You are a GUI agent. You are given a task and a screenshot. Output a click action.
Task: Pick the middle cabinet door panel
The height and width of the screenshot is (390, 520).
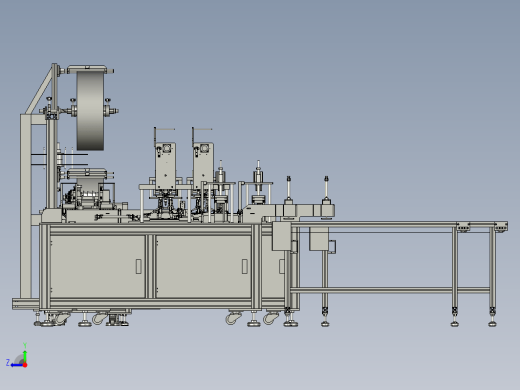pyautogui.click(x=203, y=267)
